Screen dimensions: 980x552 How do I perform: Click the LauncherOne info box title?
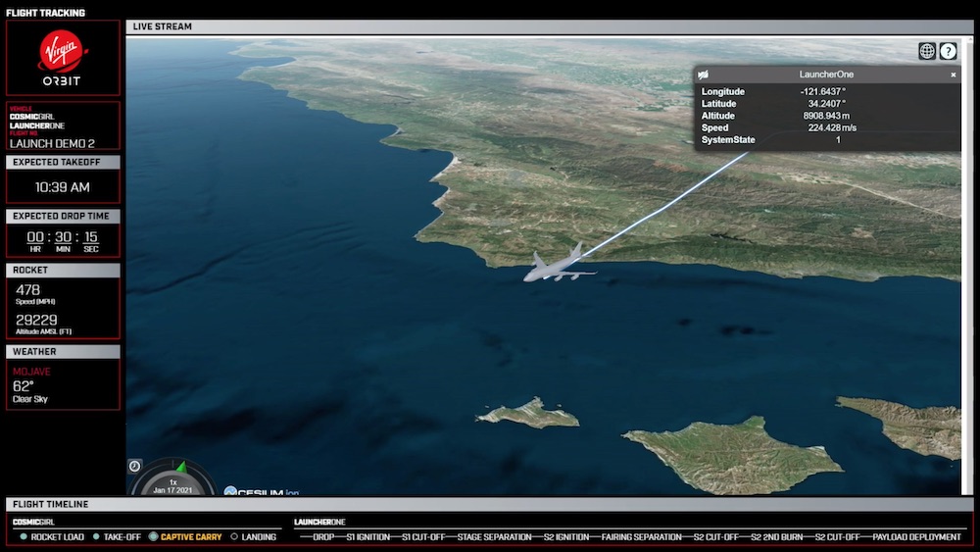(x=826, y=75)
